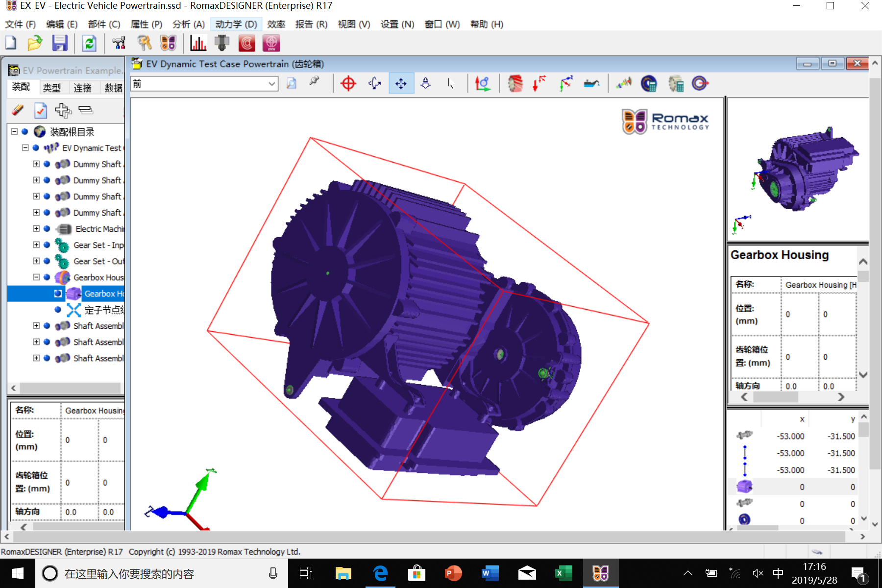Select the 定子节点 tree item
Screen dimensions: 882x588
pyautogui.click(x=104, y=310)
